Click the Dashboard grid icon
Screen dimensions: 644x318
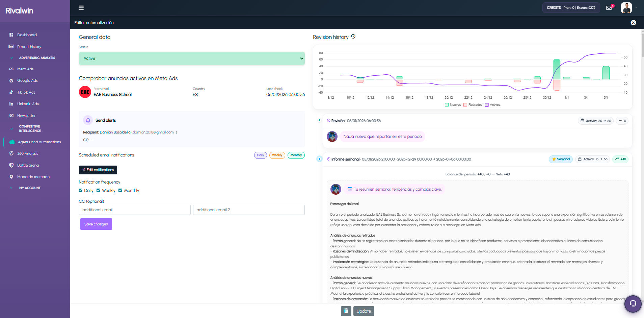11,35
